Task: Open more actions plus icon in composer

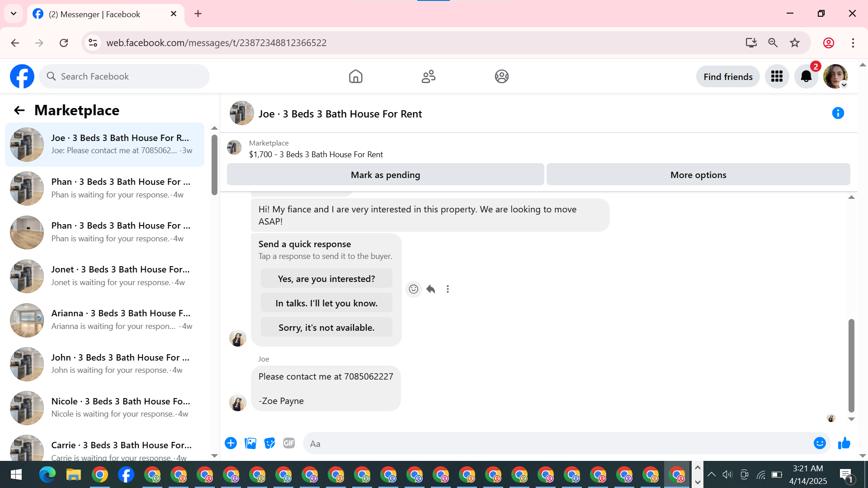Action: [231, 443]
